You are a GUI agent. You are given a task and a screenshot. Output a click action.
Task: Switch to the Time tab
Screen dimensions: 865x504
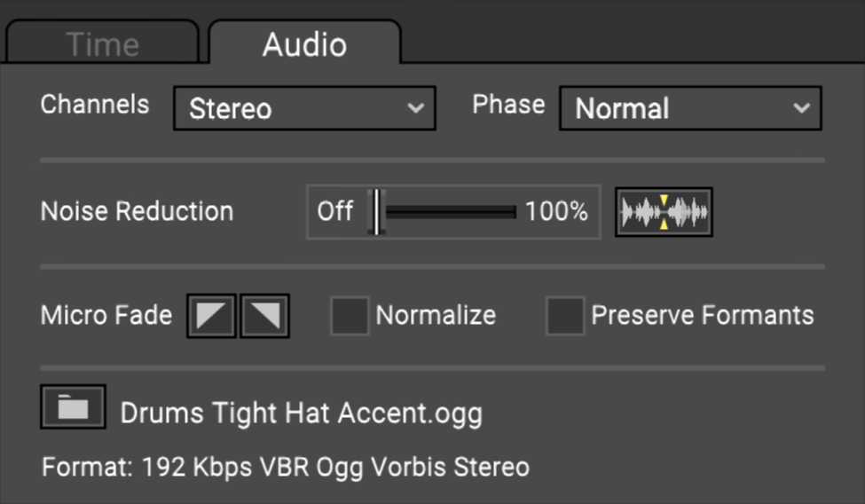coord(102,44)
